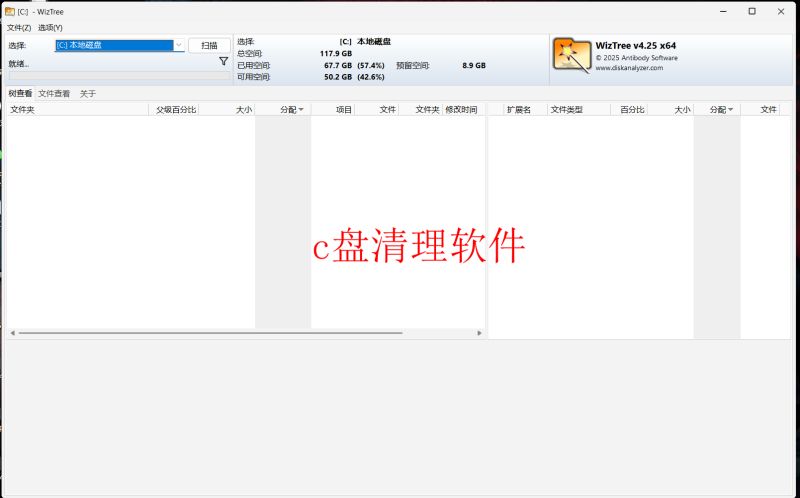Switch to the 树查看 tab
This screenshot has height=498, width=800.
[20, 93]
